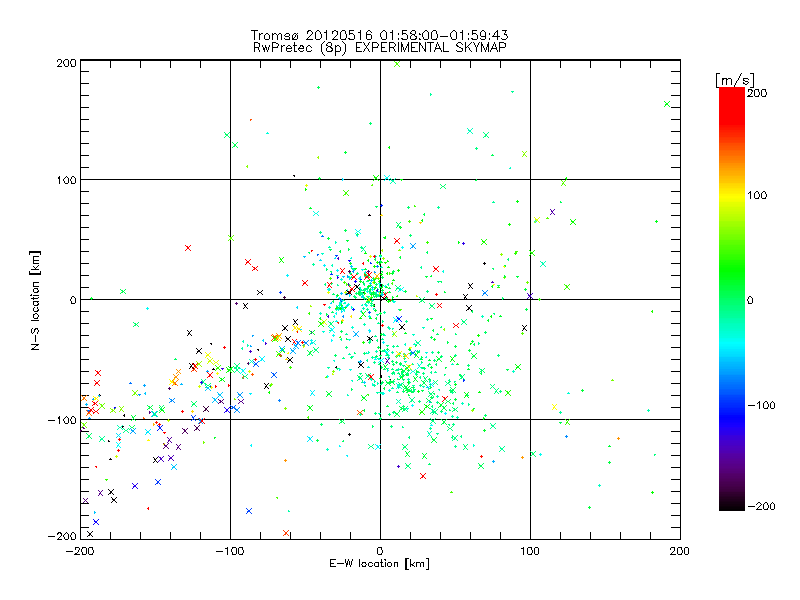Select the N-S axis tick label '200'

(66, 63)
